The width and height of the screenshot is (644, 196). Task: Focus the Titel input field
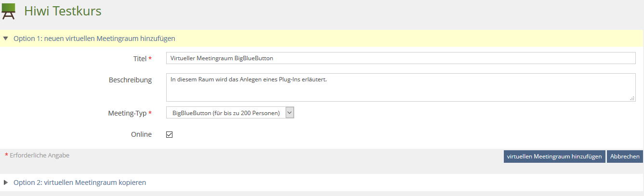point(400,58)
